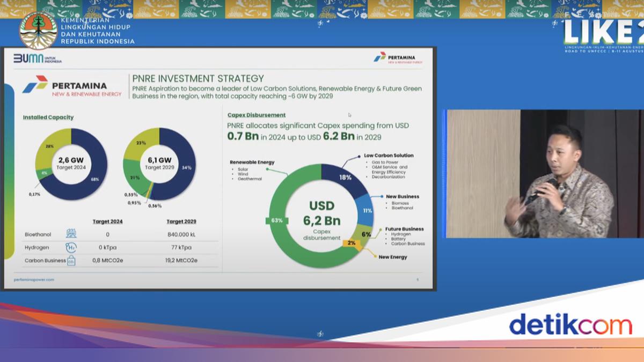
Task: Click the detikcom logo
Action: 570,325
